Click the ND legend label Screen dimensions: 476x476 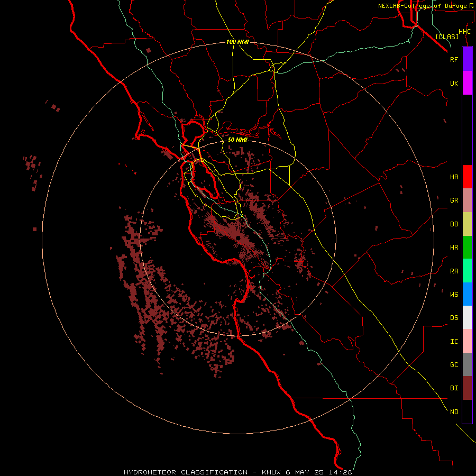454,411
